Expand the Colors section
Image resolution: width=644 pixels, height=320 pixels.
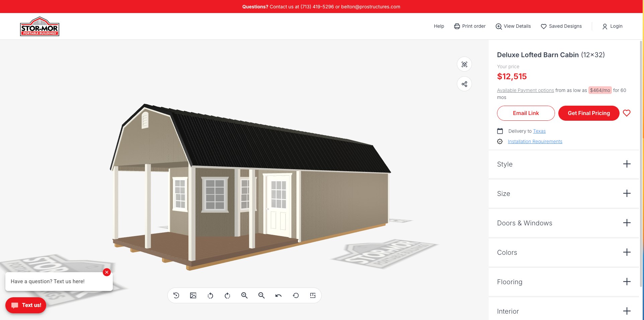(x=627, y=252)
